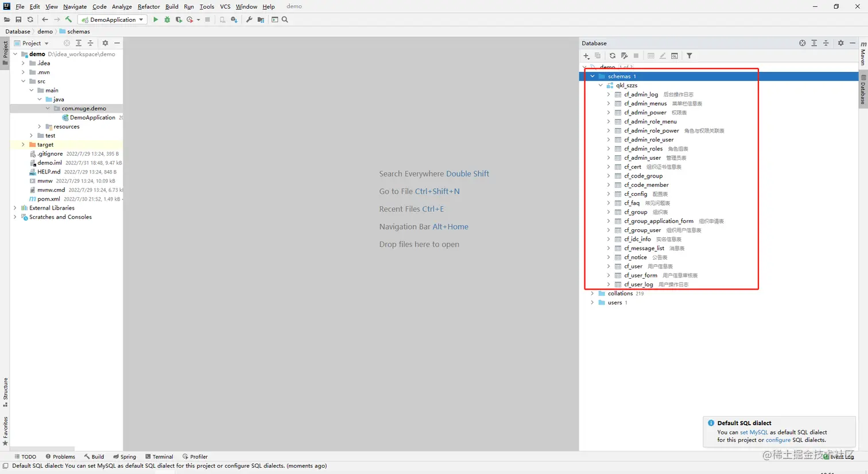Refresh the Database panel
The height and width of the screenshot is (474, 868).
[x=613, y=56]
